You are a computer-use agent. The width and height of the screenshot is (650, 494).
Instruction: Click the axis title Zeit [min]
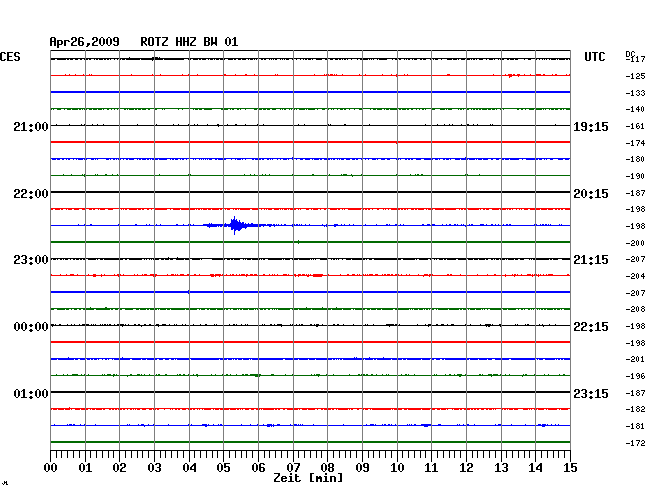pos(308,478)
